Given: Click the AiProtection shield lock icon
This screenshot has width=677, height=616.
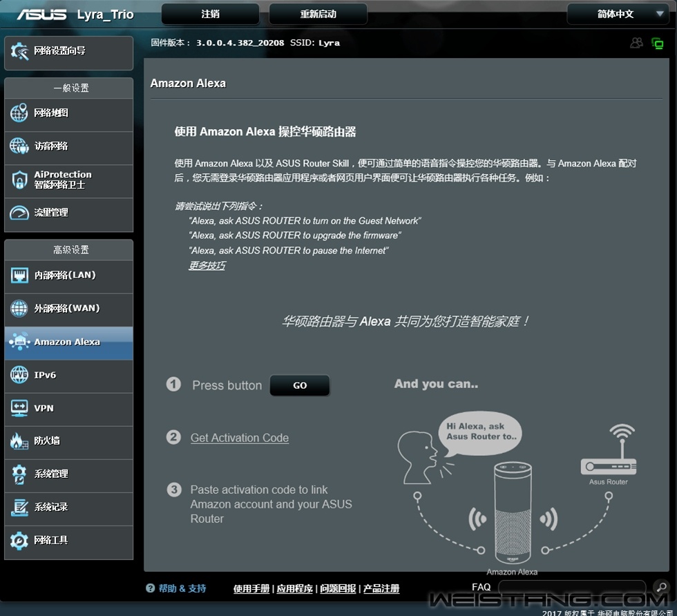Looking at the screenshot, I should 19,180.
